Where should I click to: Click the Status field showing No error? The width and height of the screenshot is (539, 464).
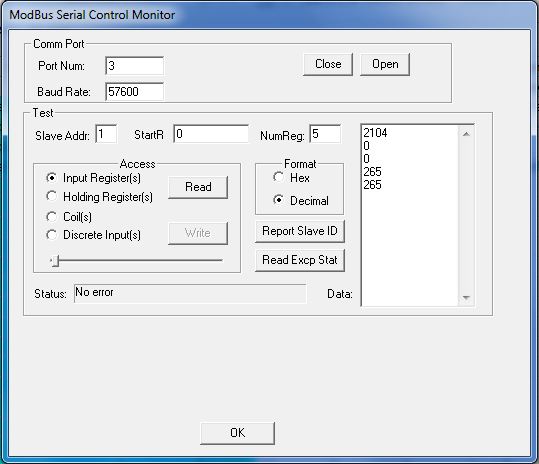click(190, 294)
